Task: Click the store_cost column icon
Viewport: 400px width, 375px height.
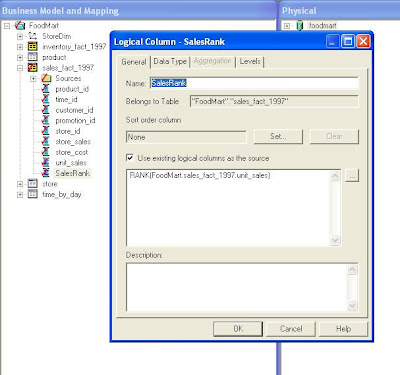Action: [x=46, y=152]
